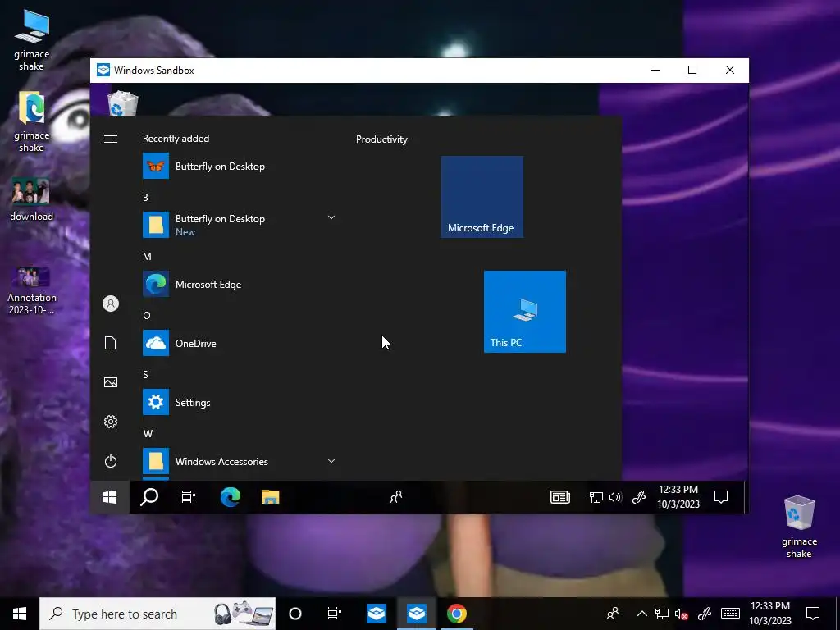Open Butterfly on Desktop under Recently added
This screenshot has height=630, width=840.
click(x=239, y=166)
